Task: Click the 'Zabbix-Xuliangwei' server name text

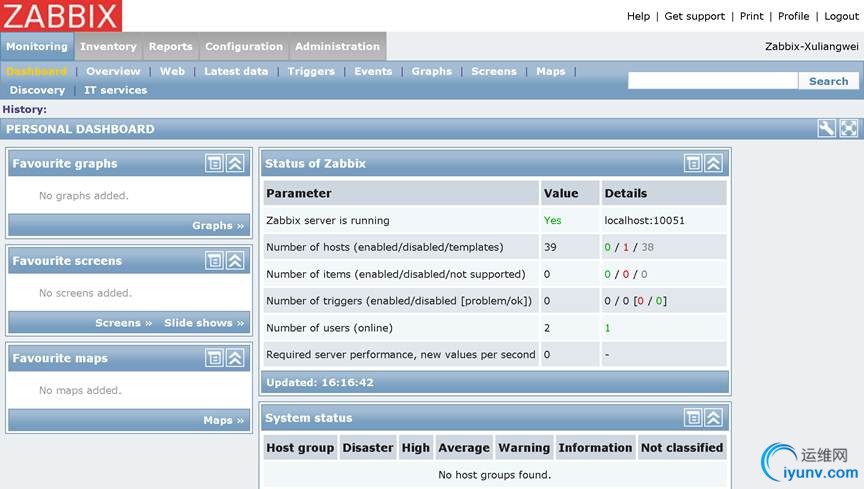Action: (x=811, y=46)
